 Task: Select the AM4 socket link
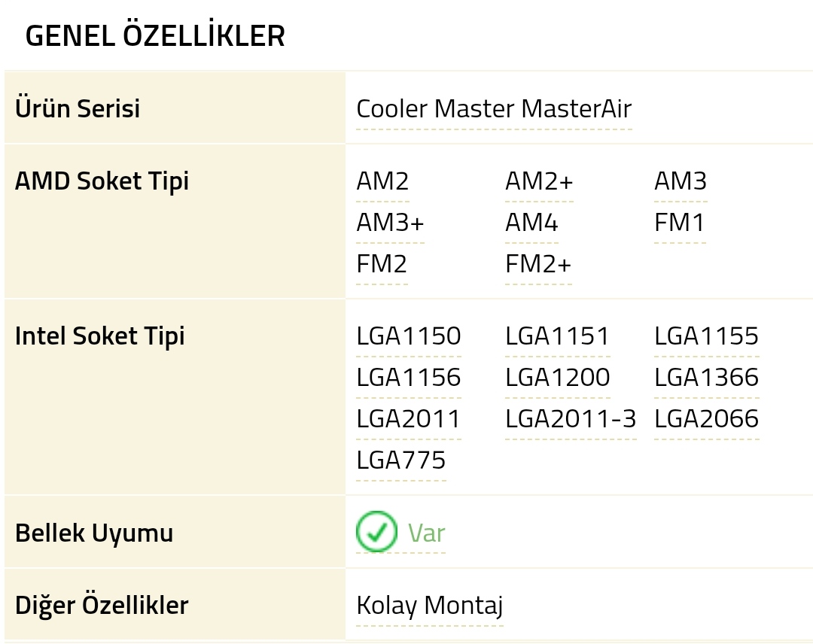(x=531, y=223)
